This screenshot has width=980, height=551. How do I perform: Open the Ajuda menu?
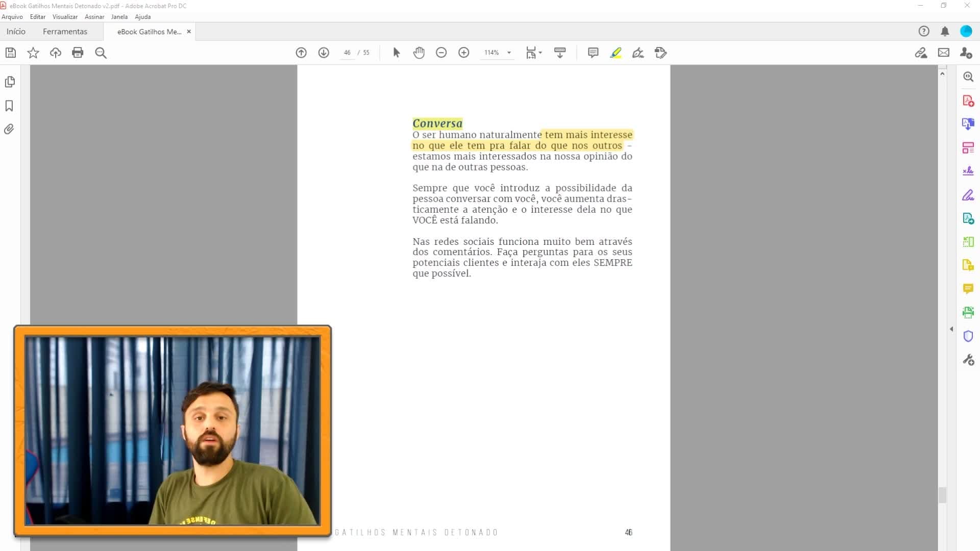(143, 17)
